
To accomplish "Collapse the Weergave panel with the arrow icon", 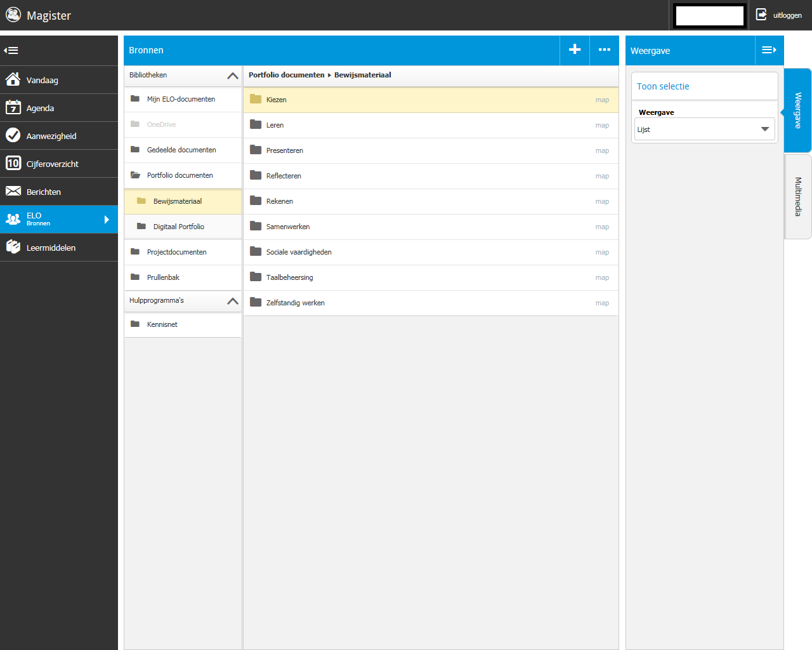I will coord(769,50).
